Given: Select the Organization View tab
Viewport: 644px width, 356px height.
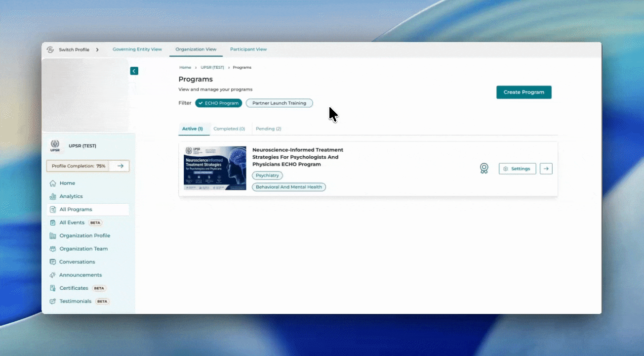Looking at the screenshot, I should (196, 49).
